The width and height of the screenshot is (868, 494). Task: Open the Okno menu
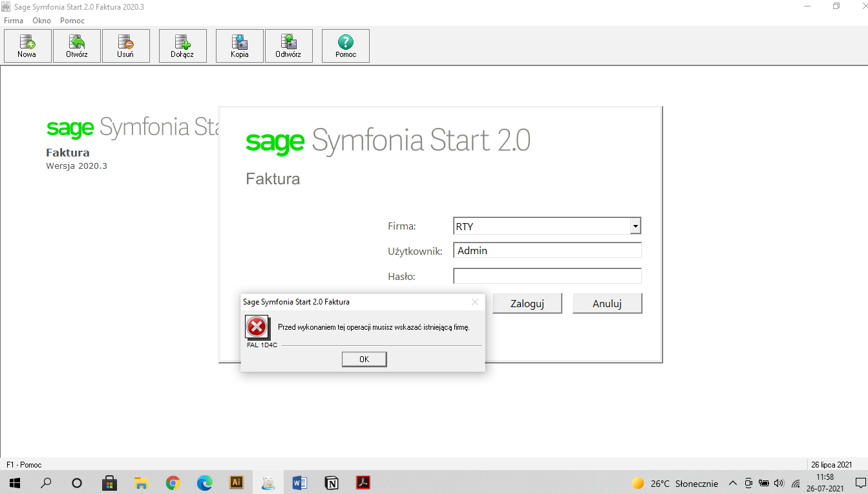pyautogui.click(x=42, y=21)
